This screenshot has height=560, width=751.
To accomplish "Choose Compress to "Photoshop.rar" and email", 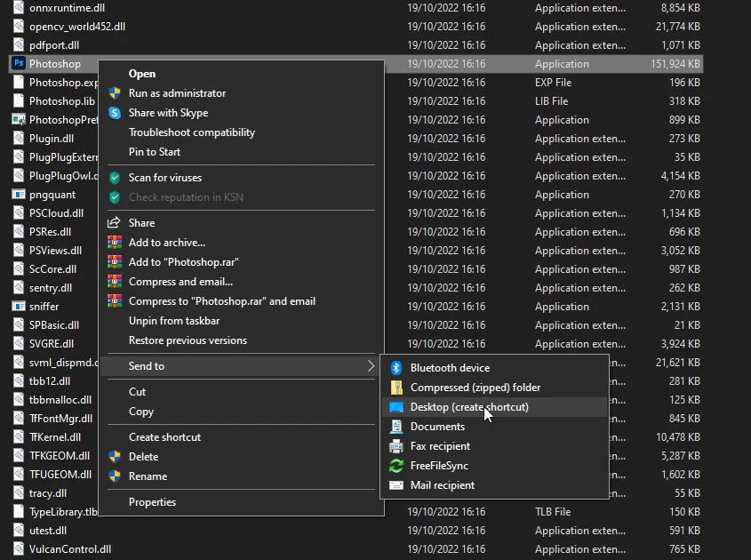I will click(241, 301).
